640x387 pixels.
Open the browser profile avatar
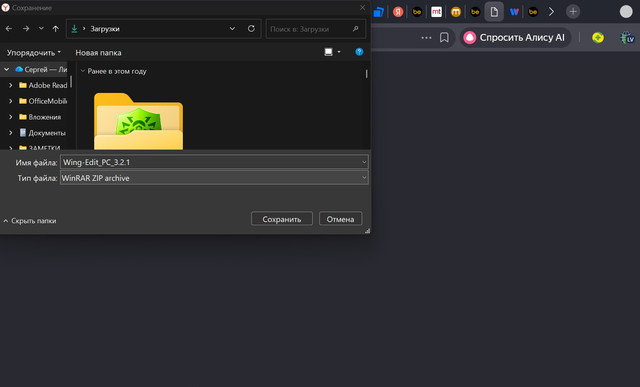(626, 12)
